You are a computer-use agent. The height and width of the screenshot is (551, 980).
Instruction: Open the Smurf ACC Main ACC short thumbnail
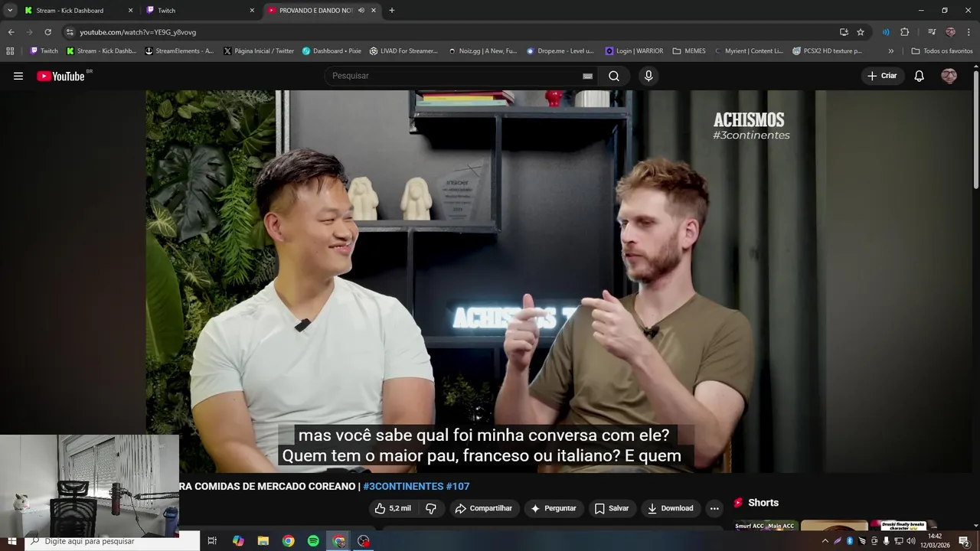click(x=765, y=526)
